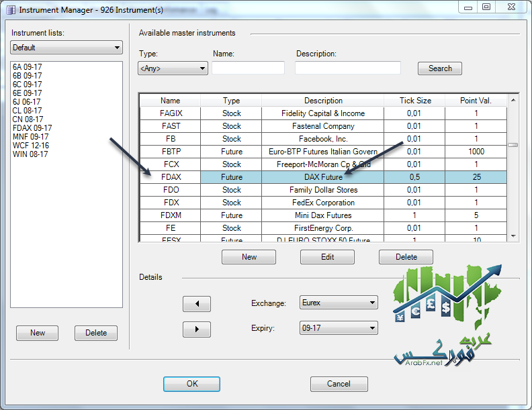The image size is (532, 410).
Task: Sort by the Type column header
Action: [x=231, y=101]
